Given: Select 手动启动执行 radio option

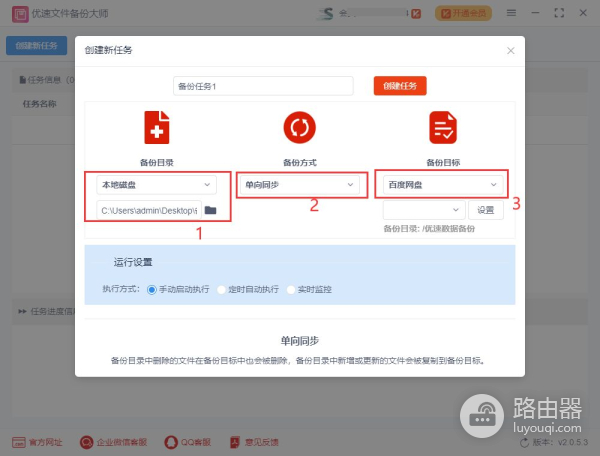Looking at the screenshot, I should (152, 290).
